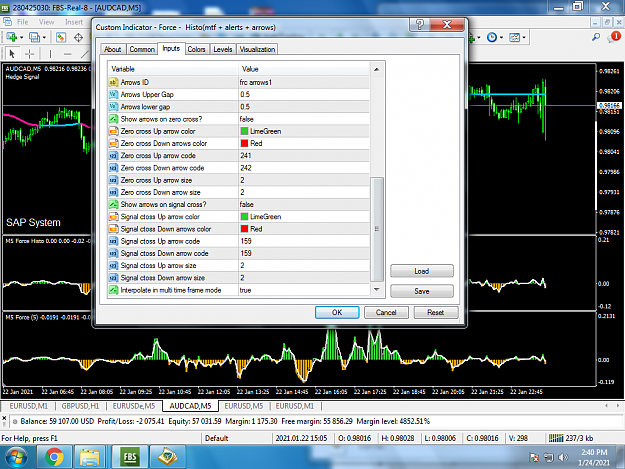Select Arrows ID value frc arrows1

click(303, 82)
